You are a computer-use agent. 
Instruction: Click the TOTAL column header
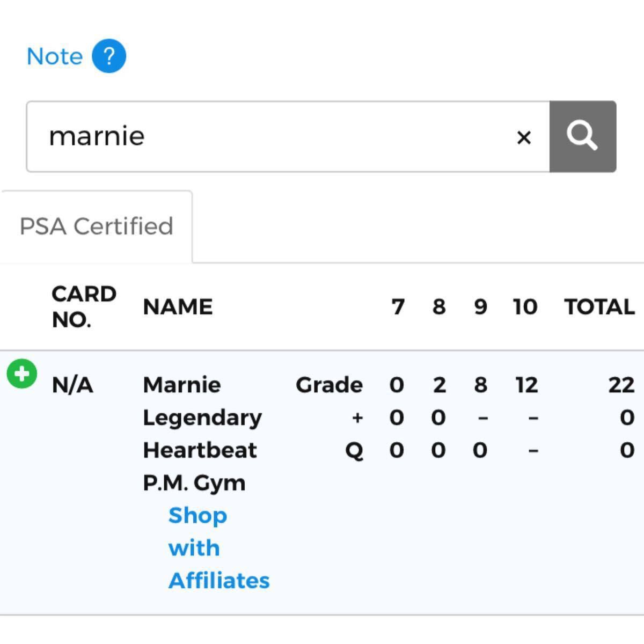[599, 307]
